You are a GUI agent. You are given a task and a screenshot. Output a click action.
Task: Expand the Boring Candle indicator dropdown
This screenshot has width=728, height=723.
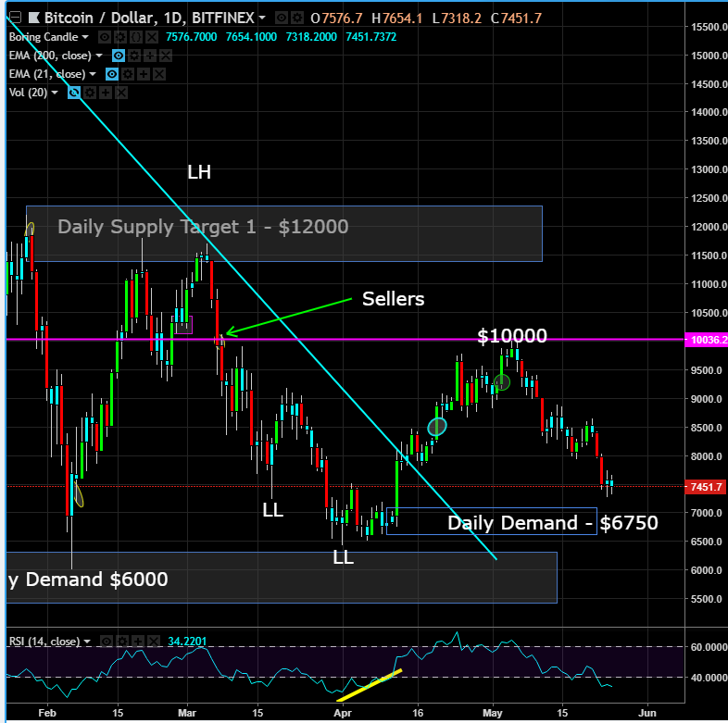tap(85, 37)
